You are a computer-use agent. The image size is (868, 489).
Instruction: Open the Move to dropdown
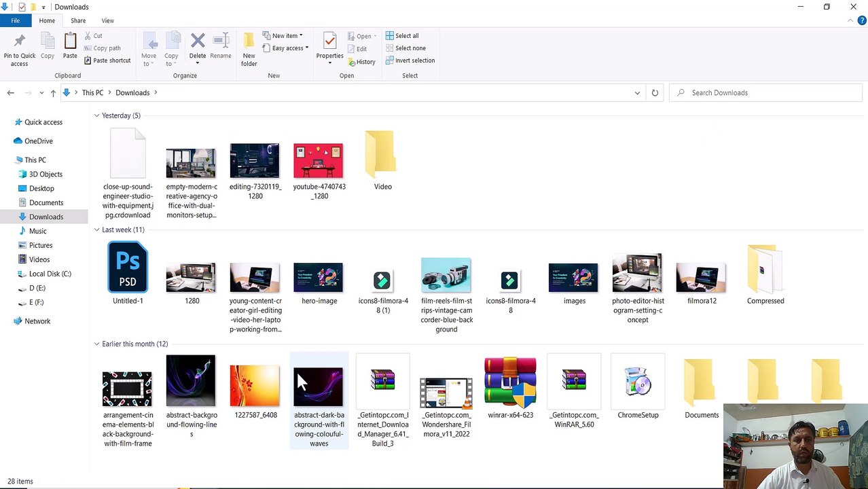149,50
